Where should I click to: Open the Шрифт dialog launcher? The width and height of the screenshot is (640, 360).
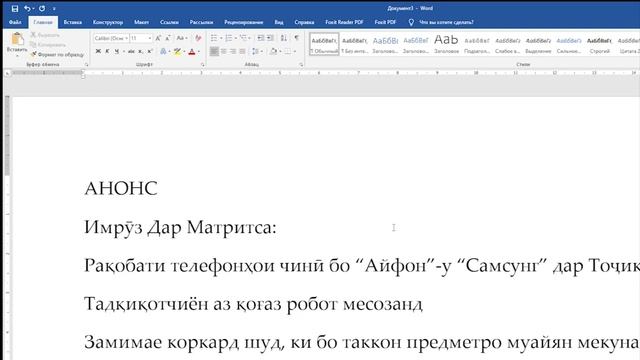[x=203, y=64]
